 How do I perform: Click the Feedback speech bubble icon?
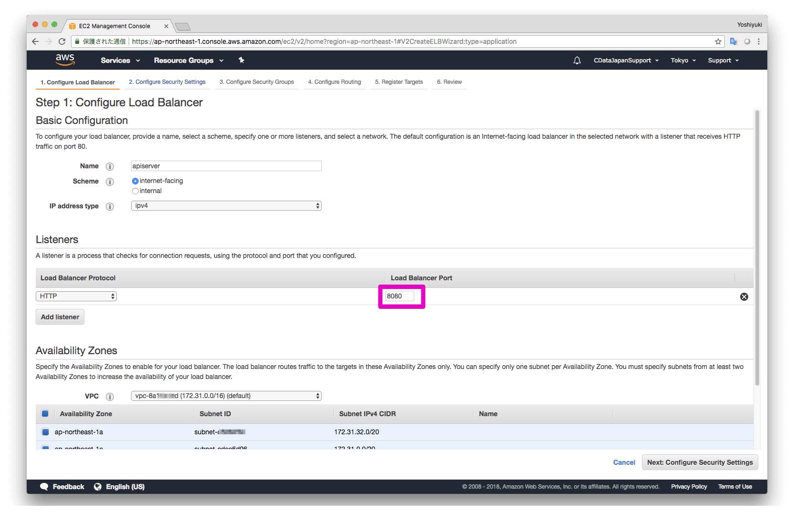tap(44, 486)
